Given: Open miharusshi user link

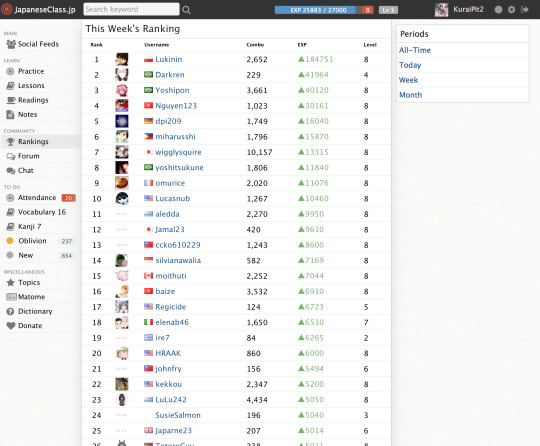Looking at the screenshot, I should pos(175,137).
